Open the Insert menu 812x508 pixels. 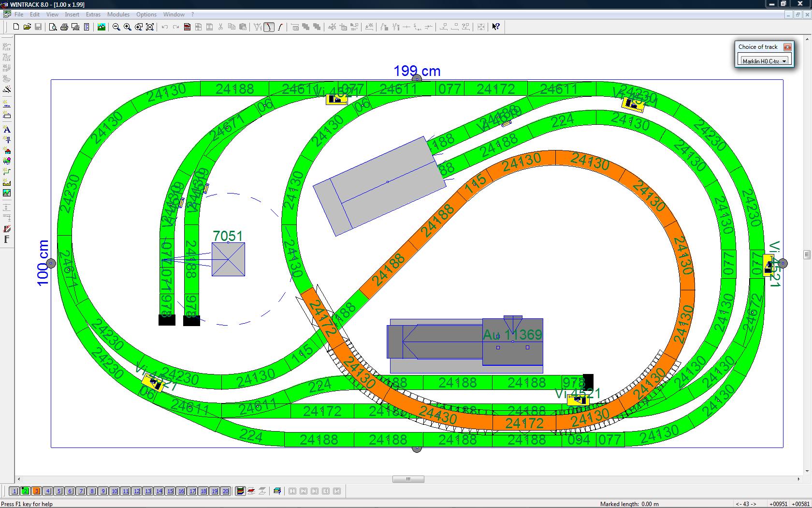click(72, 15)
